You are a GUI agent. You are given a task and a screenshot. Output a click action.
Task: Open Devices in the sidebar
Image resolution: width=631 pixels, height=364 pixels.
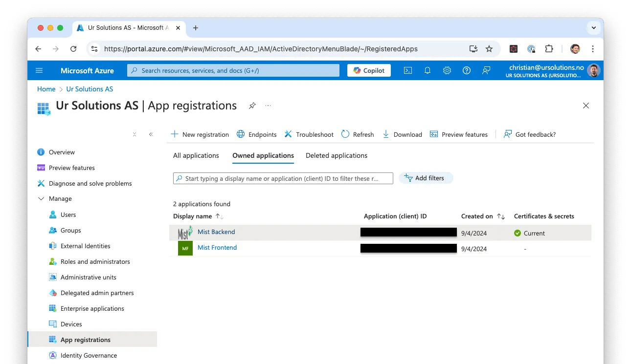71,324
